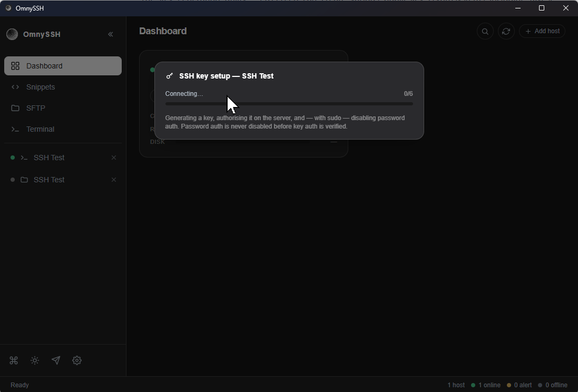The image size is (578, 392).
Task: Open the Snippets page in the sidebar
Action: 63,87
